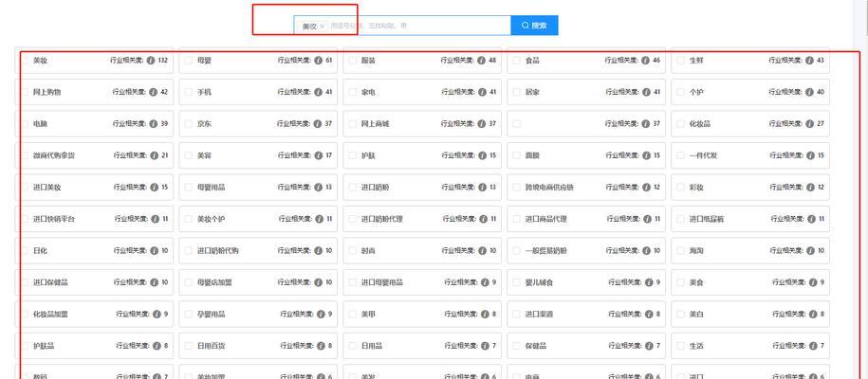Click the info icon in the 跨境电商供应链 card
The image size is (868, 379).
[647, 187]
